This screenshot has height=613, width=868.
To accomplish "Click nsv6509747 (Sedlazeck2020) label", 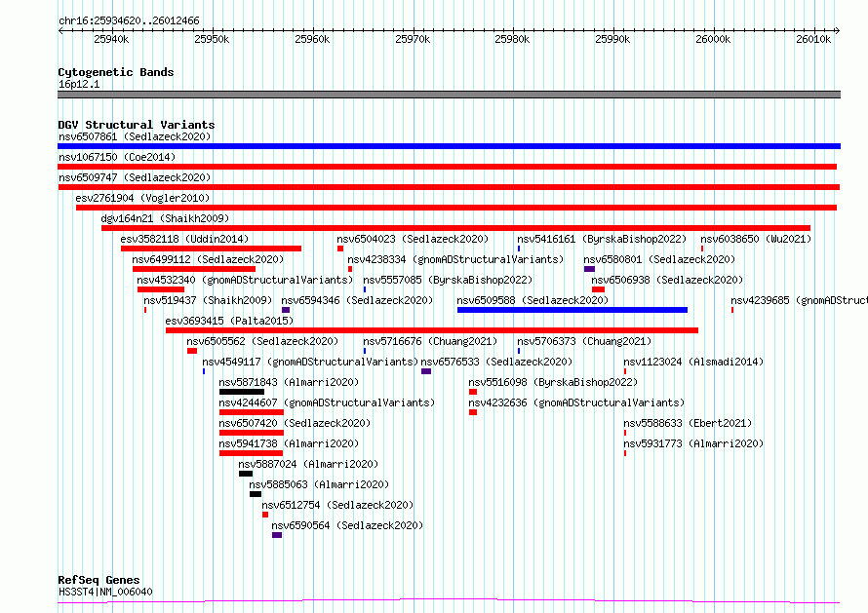I will 135,177.
